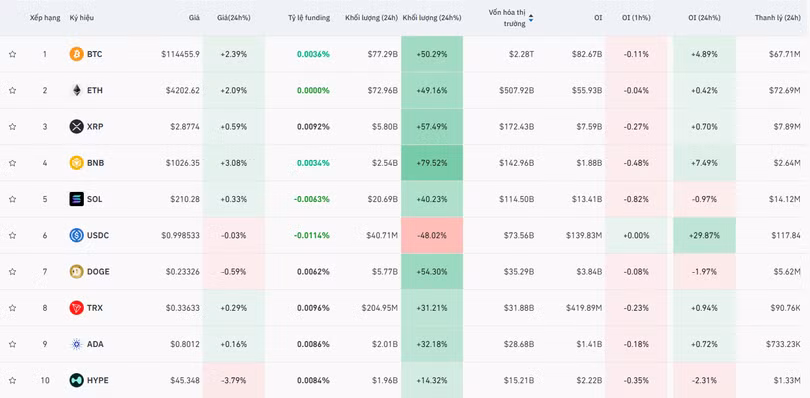The height and width of the screenshot is (398, 810).
Task: Sort by the Giá column header
Action: (194, 18)
